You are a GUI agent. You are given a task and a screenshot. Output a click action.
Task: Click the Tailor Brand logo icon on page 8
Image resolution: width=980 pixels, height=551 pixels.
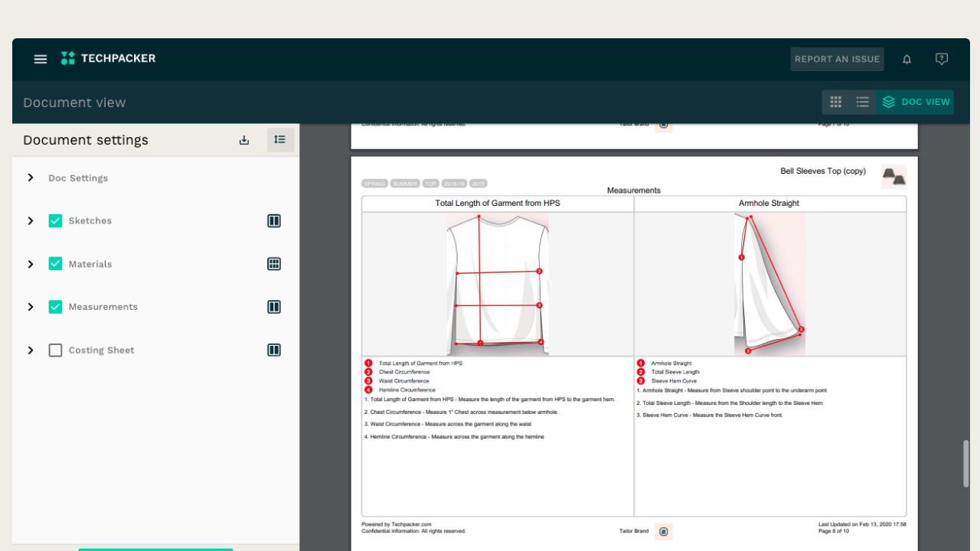[x=664, y=531]
